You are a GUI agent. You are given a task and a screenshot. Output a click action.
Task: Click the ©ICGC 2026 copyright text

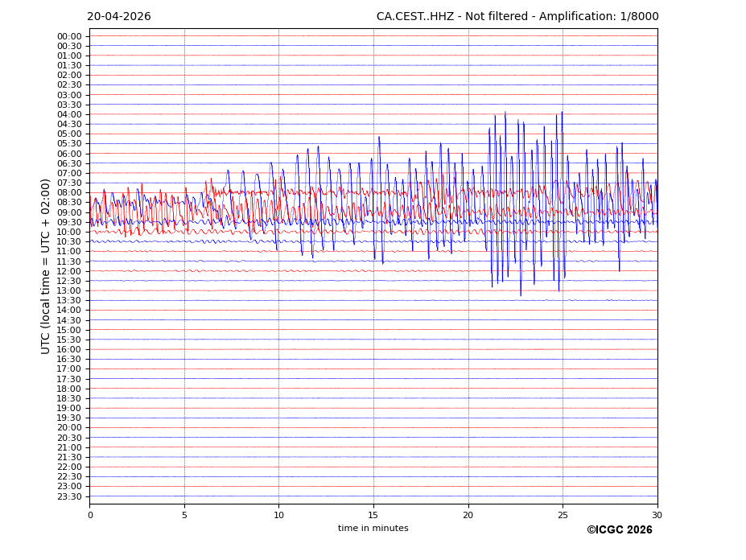tap(619, 530)
